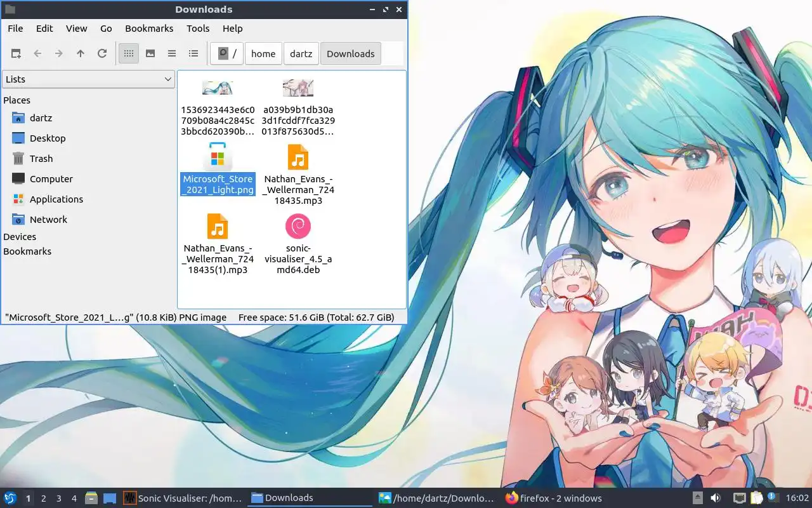Open the Help menu
Image resolution: width=812 pixels, height=508 pixels.
click(x=233, y=29)
